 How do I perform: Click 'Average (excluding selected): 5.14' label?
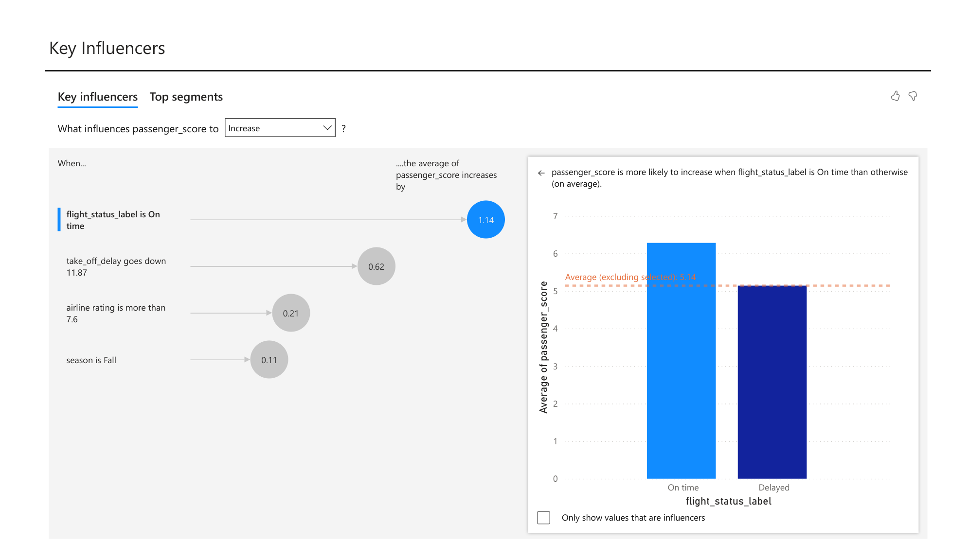coord(630,277)
